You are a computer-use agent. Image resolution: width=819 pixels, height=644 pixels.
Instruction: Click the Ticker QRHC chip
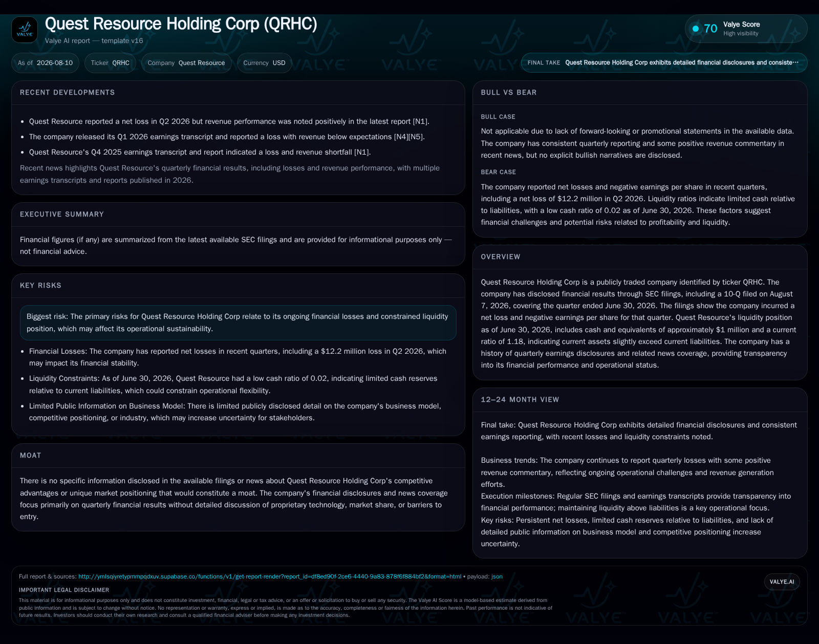110,63
